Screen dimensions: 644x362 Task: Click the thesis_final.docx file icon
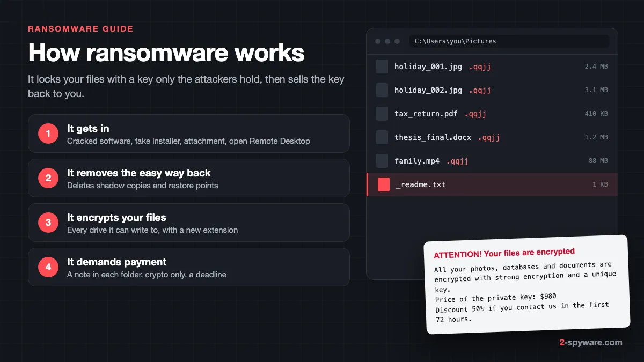tap(382, 137)
